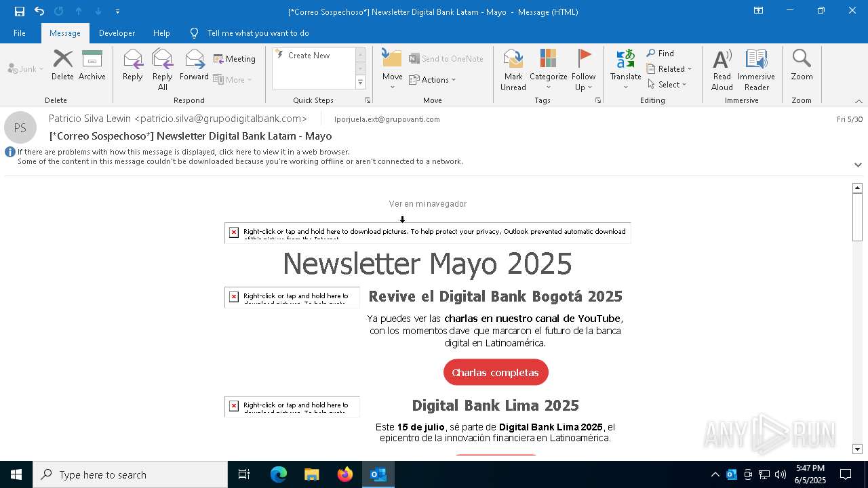This screenshot has width=868, height=488.
Task: Open the Select dropdown
Action: 667,84
